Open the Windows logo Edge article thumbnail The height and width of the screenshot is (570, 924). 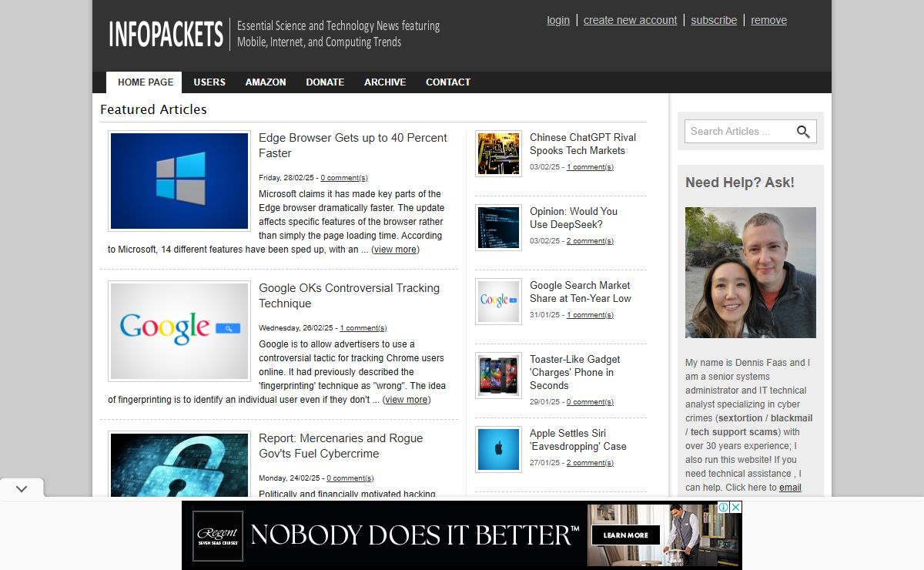click(x=179, y=181)
